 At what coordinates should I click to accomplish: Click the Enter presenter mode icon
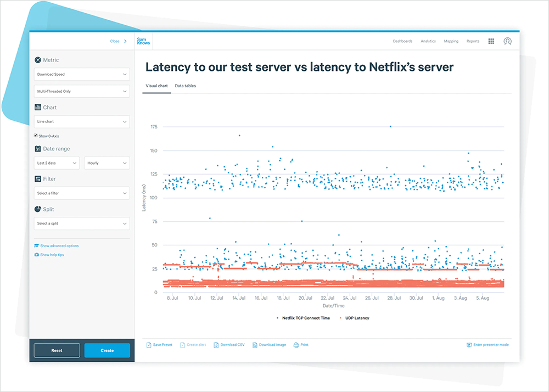(x=469, y=345)
